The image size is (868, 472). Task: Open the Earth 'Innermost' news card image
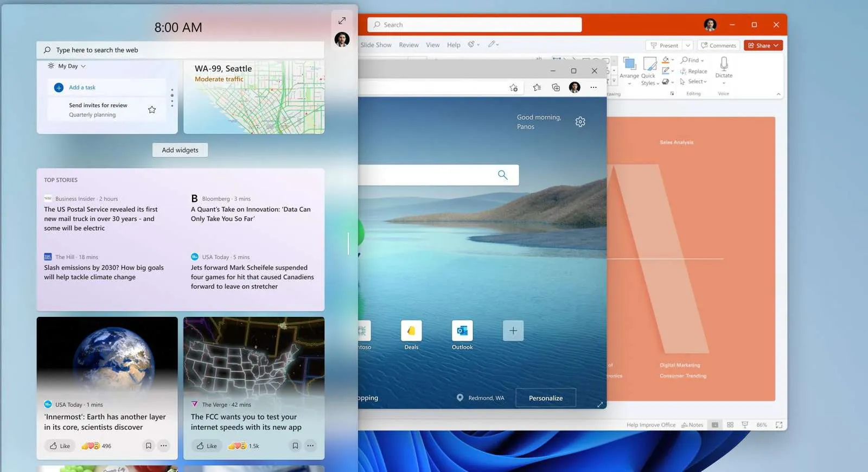point(107,356)
